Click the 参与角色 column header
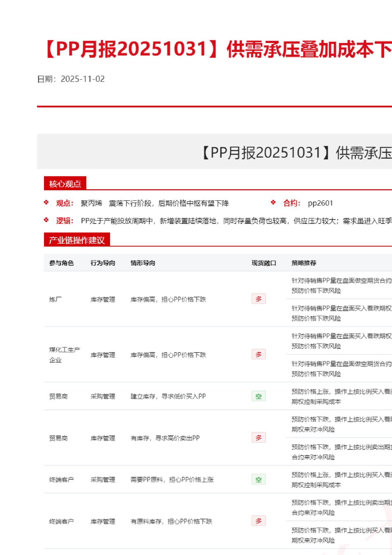The image size is (392, 555). tap(61, 263)
